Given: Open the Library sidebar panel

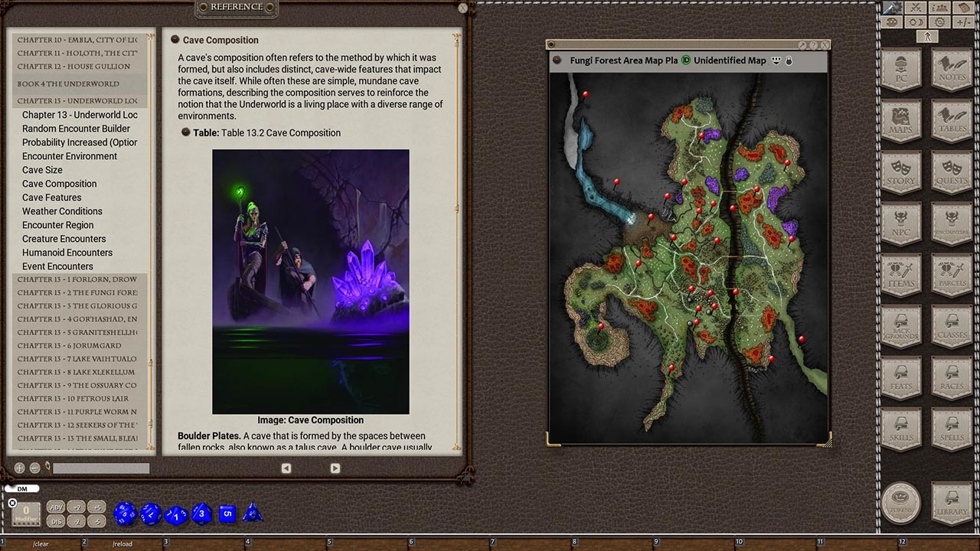Looking at the screenshot, I should [x=952, y=503].
